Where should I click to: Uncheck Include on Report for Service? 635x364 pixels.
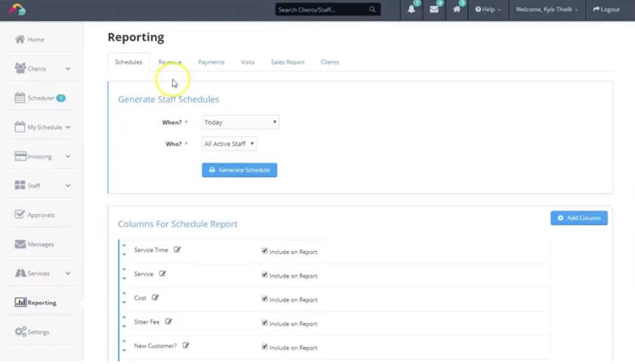(x=264, y=275)
